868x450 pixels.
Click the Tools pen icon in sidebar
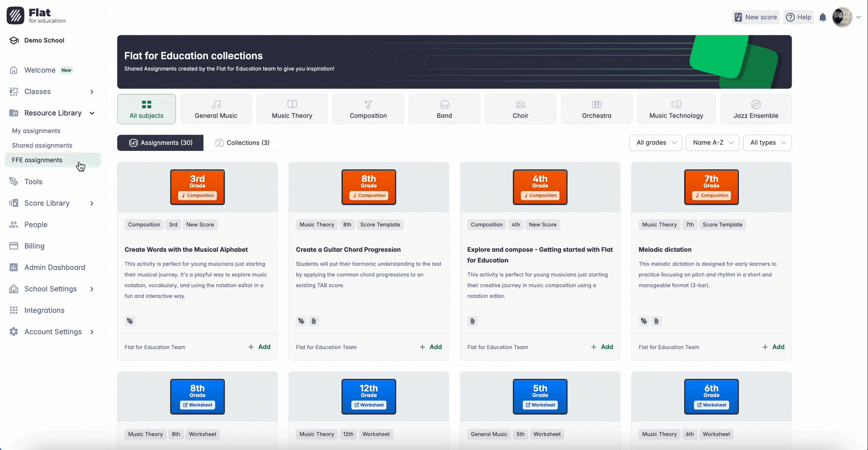click(14, 182)
